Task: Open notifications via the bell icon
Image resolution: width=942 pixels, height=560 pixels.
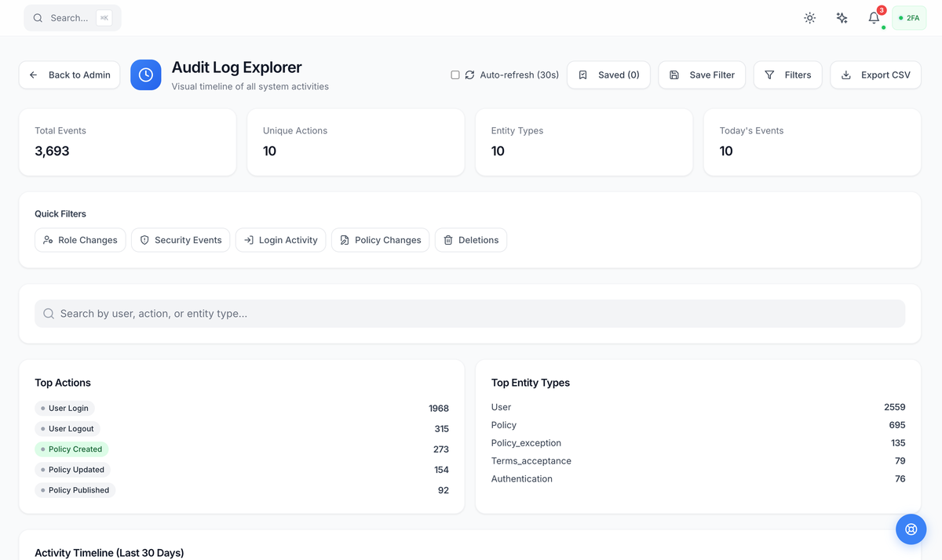Action: (873, 17)
